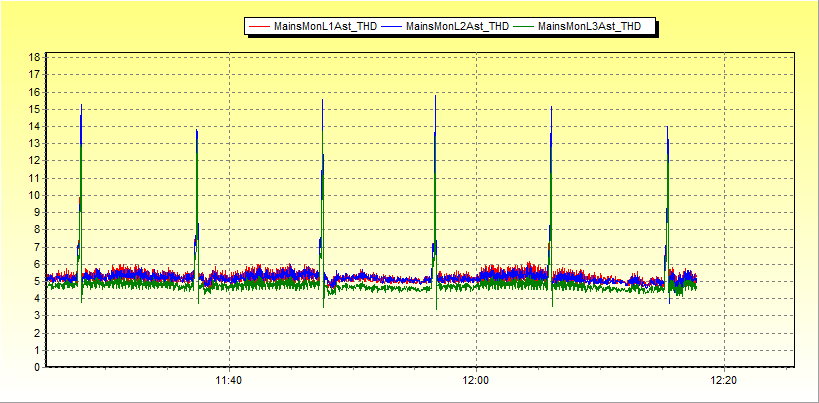This screenshot has height=403, width=819.
Task: Pick the 5 label on the Y axis
Action: click(37, 281)
